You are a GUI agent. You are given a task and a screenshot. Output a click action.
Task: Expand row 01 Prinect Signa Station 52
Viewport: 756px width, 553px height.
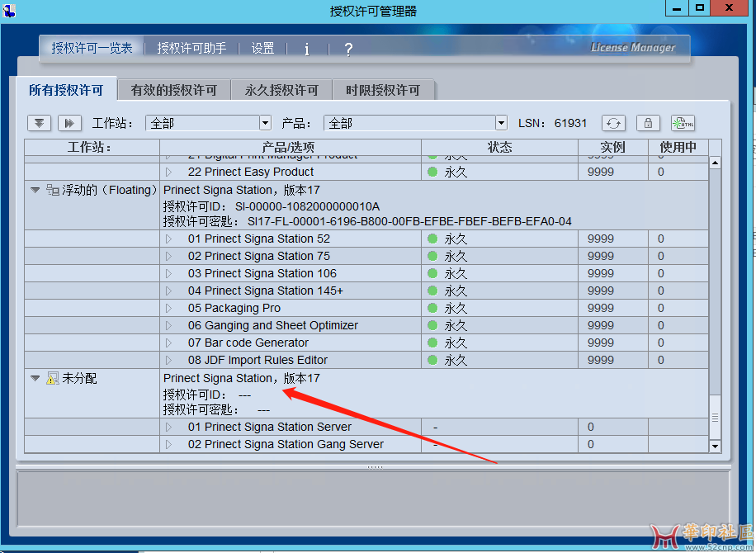[x=168, y=239]
